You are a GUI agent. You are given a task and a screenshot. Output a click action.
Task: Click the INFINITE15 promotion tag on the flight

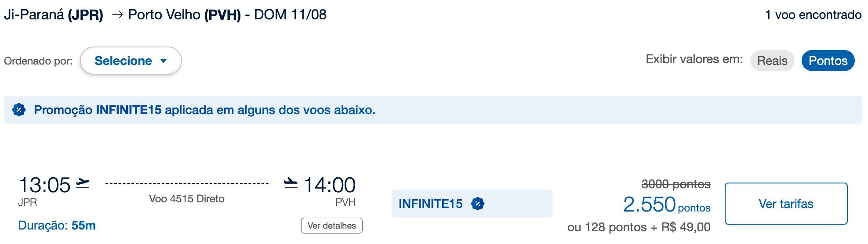pyautogui.click(x=472, y=204)
